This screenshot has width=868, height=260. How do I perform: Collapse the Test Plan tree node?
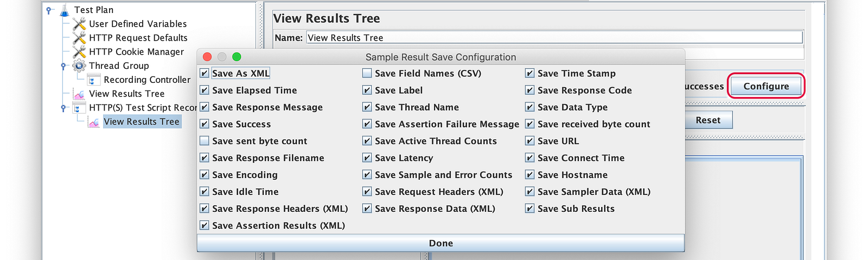click(x=49, y=10)
